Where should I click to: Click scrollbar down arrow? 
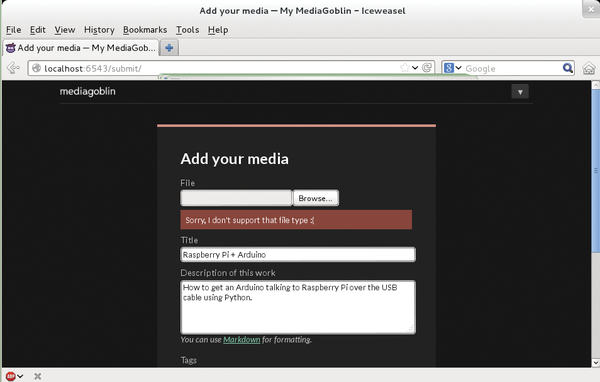[x=595, y=362]
